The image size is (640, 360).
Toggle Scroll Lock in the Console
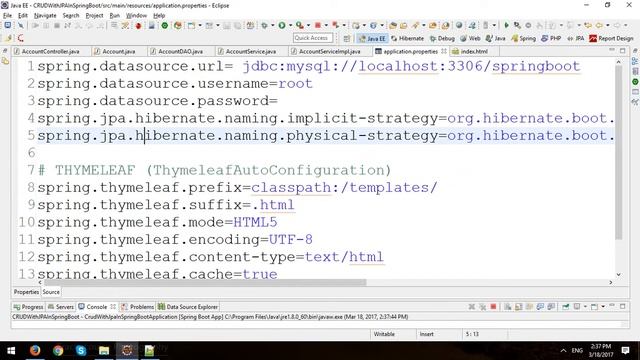click(x=518, y=307)
